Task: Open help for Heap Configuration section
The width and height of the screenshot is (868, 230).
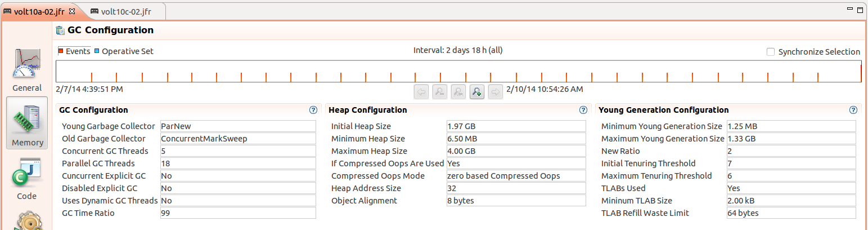Action: click(583, 110)
